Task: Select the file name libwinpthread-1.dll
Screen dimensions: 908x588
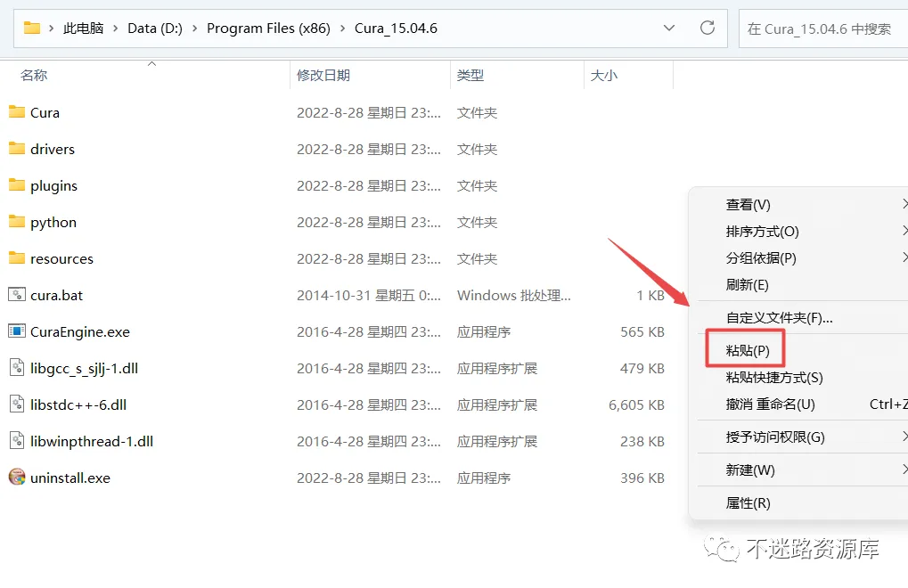Action: pyautogui.click(x=92, y=442)
